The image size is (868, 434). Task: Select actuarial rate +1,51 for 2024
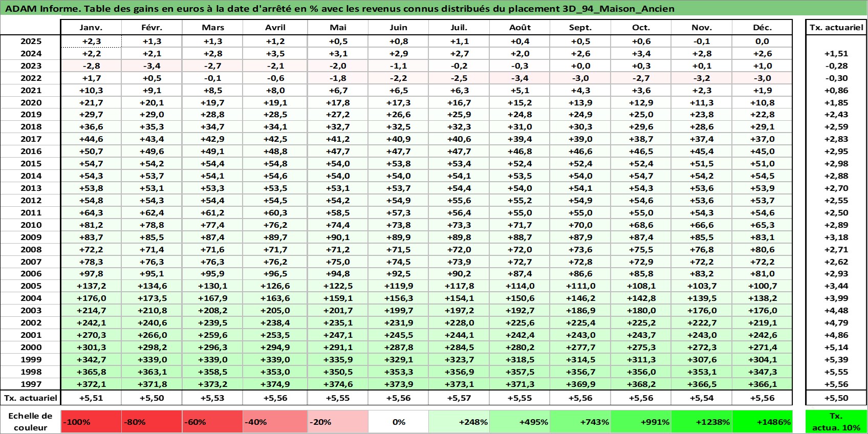pyautogui.click(x=836, y=54)
